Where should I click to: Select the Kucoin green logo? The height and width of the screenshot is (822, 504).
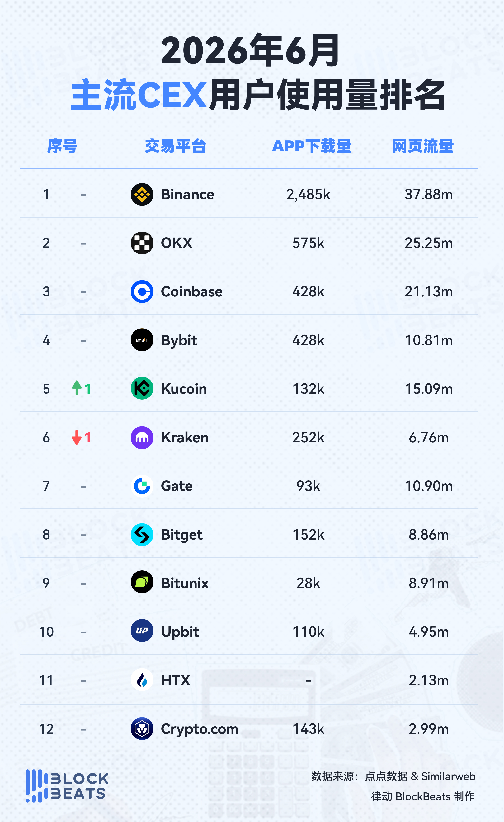142,388
